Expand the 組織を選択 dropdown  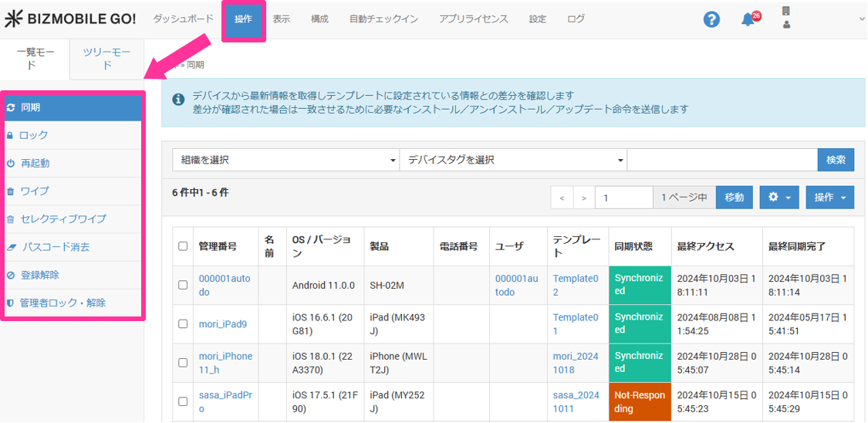click(285, 160)
